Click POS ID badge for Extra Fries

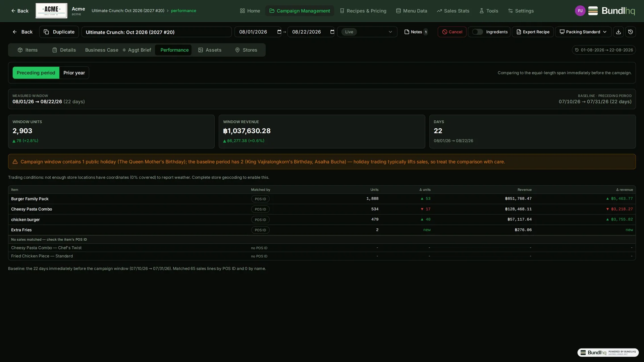point(260,230)
